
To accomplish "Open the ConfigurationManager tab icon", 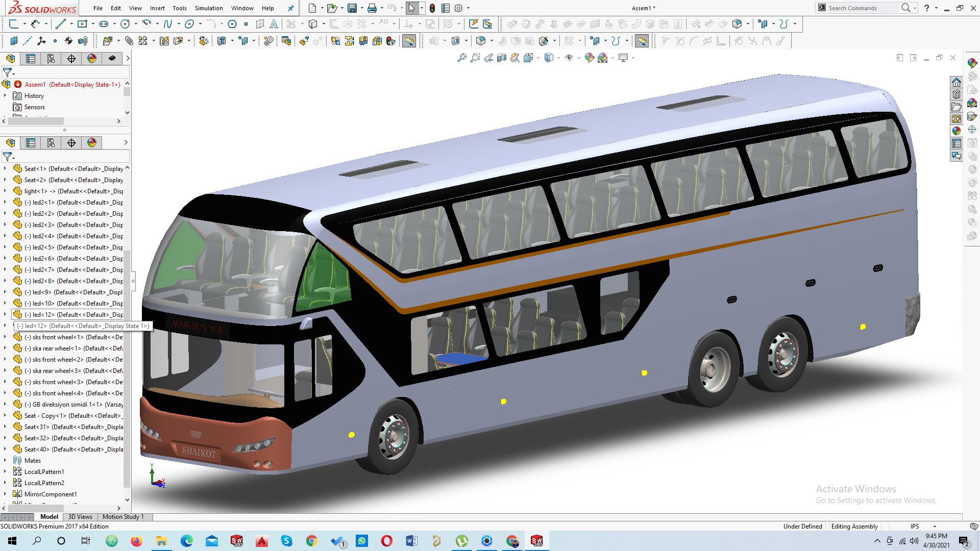I will pyautogui.click(x=51, y=59).
